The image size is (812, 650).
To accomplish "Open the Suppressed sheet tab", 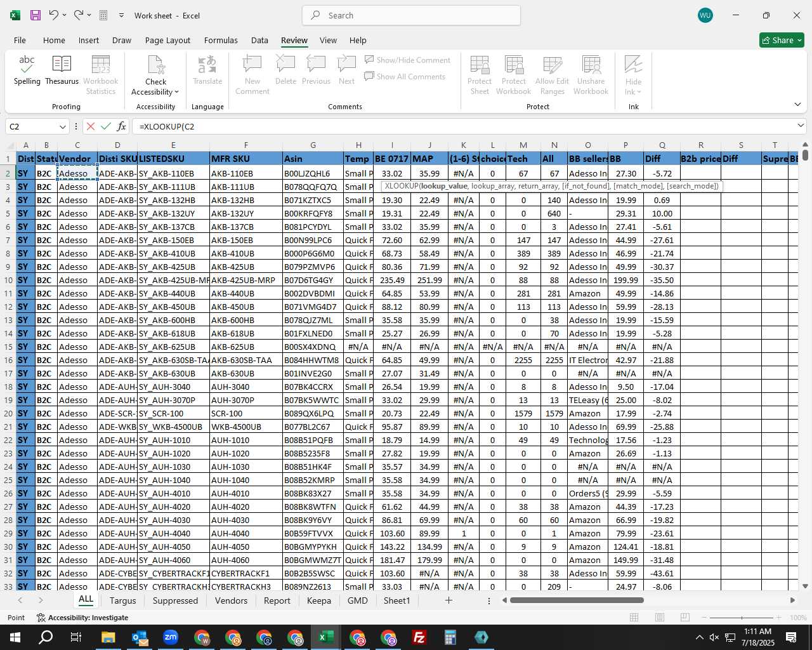I will tap(175, 600).
